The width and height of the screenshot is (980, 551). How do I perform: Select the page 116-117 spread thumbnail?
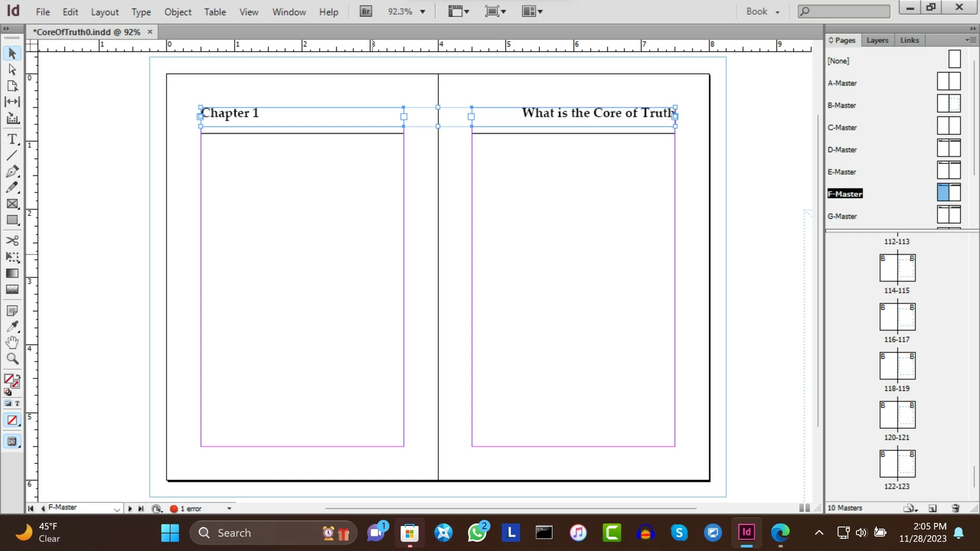click(x=897, y=316)
